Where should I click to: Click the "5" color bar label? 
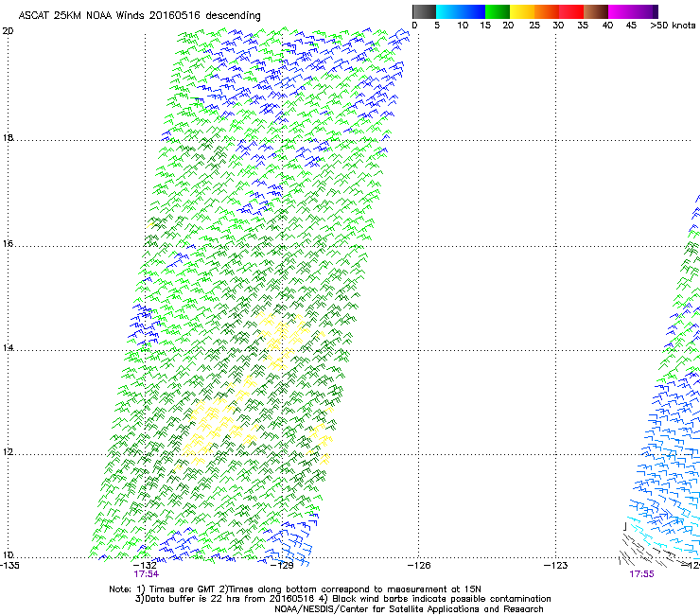(x=437, y=26)
